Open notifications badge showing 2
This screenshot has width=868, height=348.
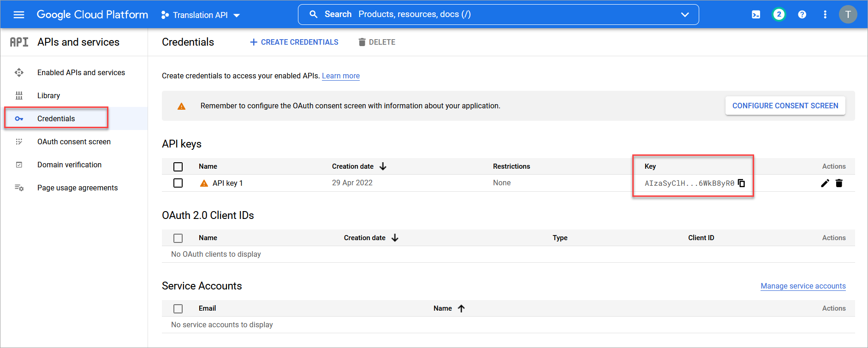tap(779, 14)
